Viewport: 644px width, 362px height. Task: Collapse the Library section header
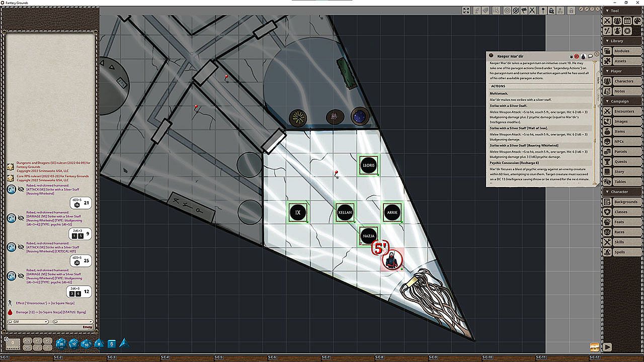(x=622, y=41)
